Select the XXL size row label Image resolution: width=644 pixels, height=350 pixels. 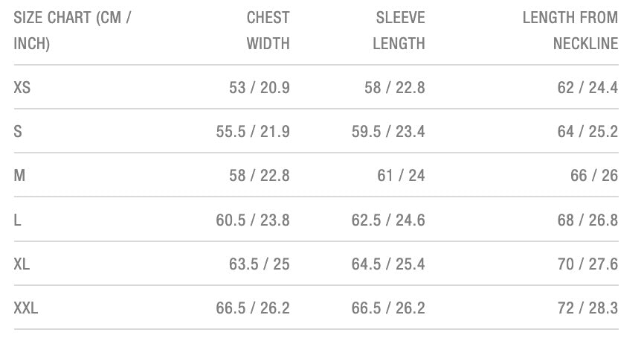26,308
